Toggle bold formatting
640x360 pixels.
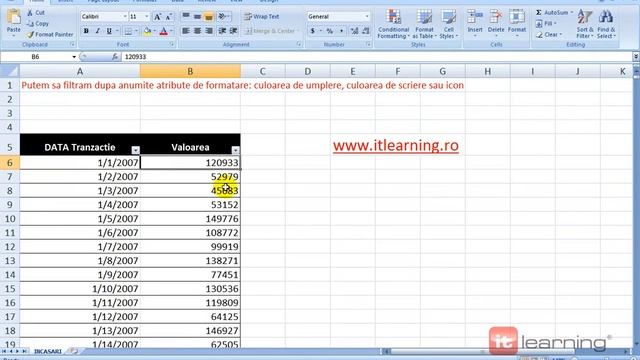pos(86,31)
